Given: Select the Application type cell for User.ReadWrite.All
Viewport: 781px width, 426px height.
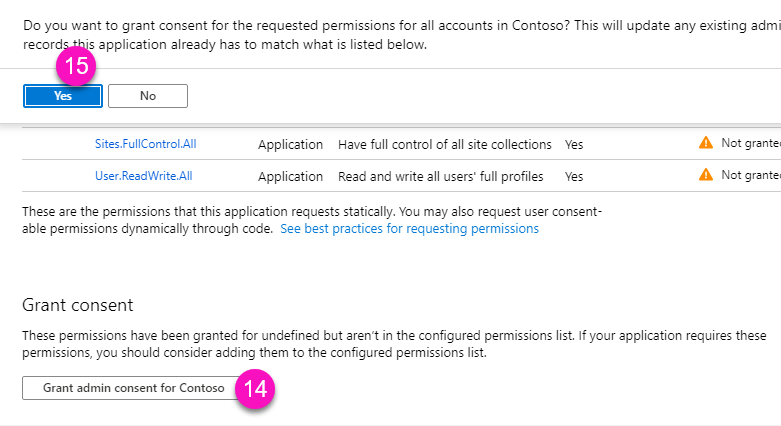Looking at the screenshot, I should pos(290,177).
